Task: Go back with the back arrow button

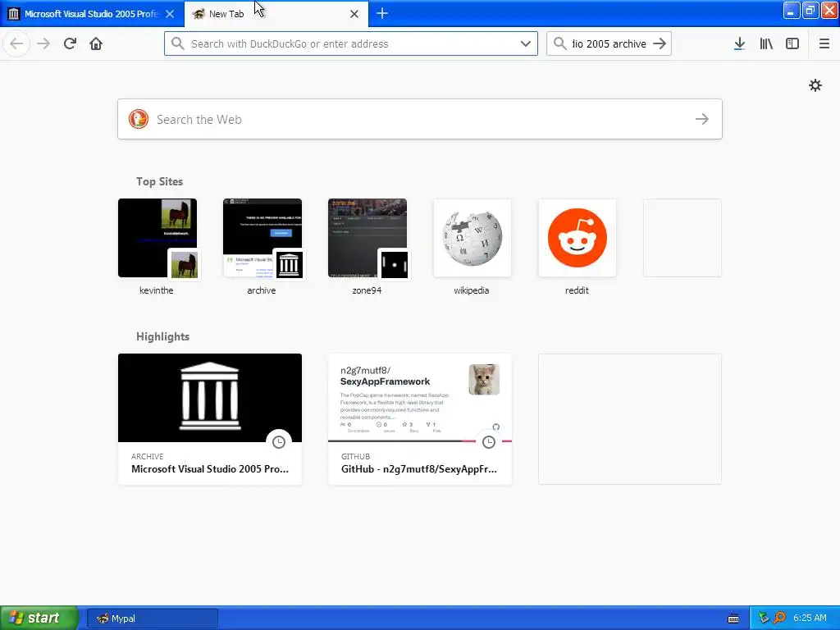Action: tap(16, 43)
